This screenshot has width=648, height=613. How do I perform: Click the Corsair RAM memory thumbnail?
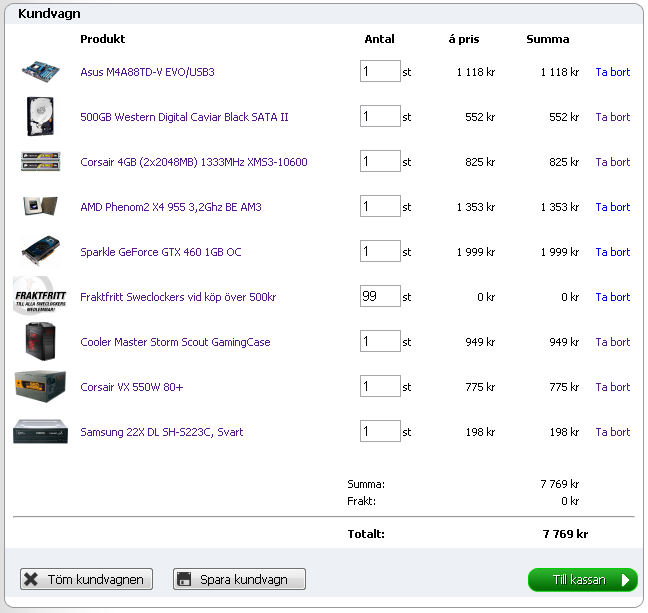click(x=41, y=162)
